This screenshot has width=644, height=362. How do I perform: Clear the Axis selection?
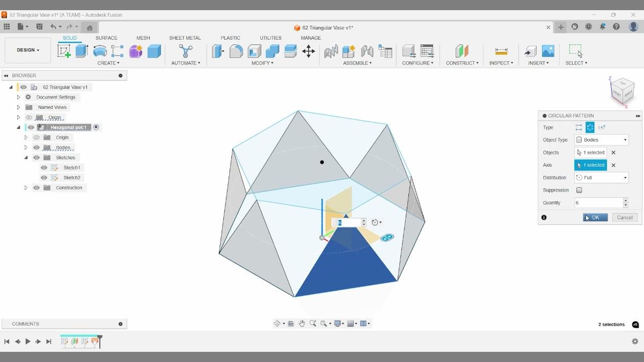613,165
